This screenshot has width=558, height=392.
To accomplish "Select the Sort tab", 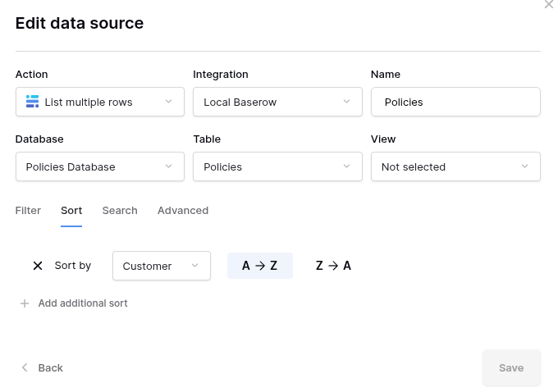I will click(x=71, y=211).
